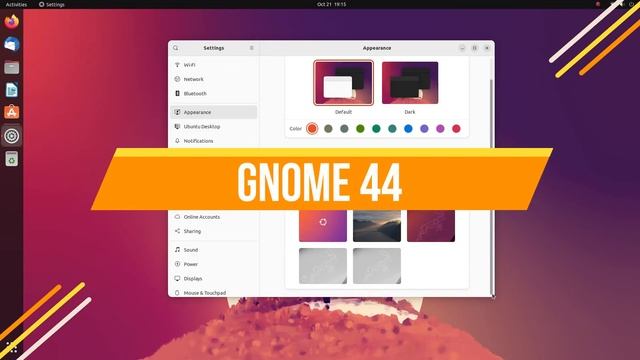Pick the orange accent color

point(312,129)
